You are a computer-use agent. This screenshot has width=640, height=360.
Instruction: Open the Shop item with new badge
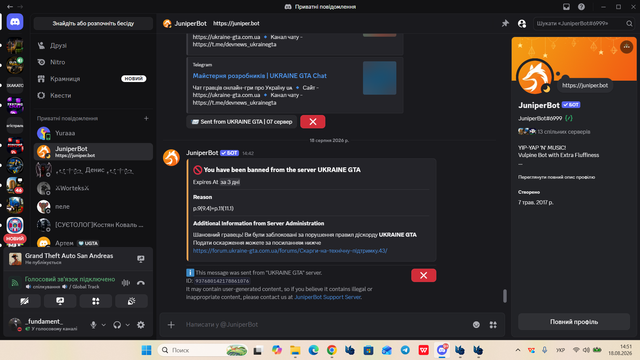[93, 79]
